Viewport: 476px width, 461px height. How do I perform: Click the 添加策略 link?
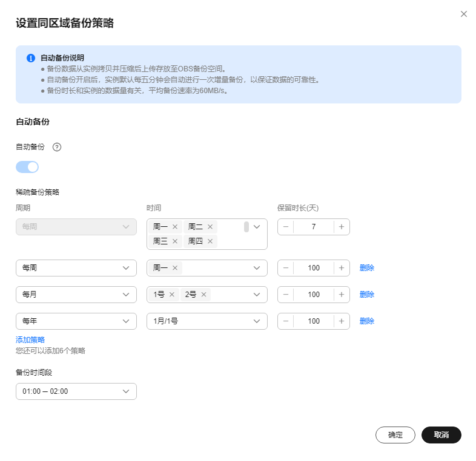click(30, 339)
